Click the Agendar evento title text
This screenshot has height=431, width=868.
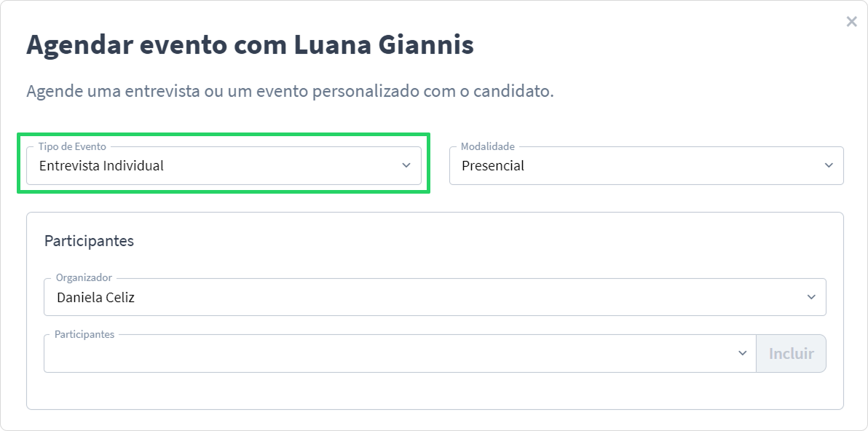[x=127, y=45]
